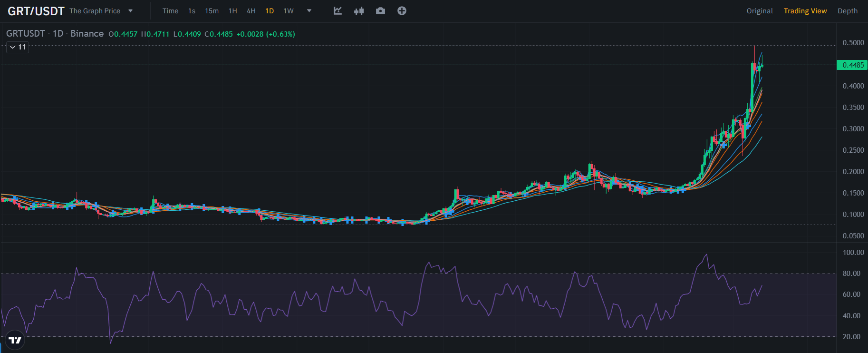Select the 1H time interval
The width and height of the screenshot is (868, 353).
232,11
